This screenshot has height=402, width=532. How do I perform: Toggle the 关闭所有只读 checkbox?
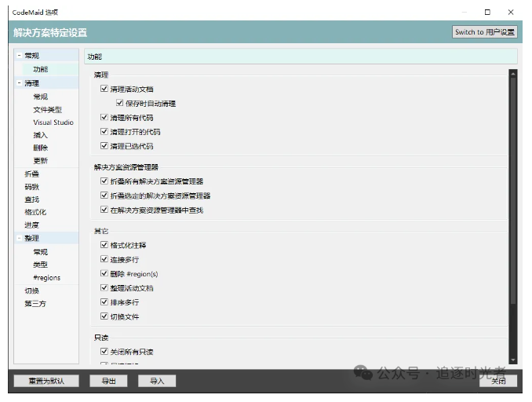pos(104,351)
